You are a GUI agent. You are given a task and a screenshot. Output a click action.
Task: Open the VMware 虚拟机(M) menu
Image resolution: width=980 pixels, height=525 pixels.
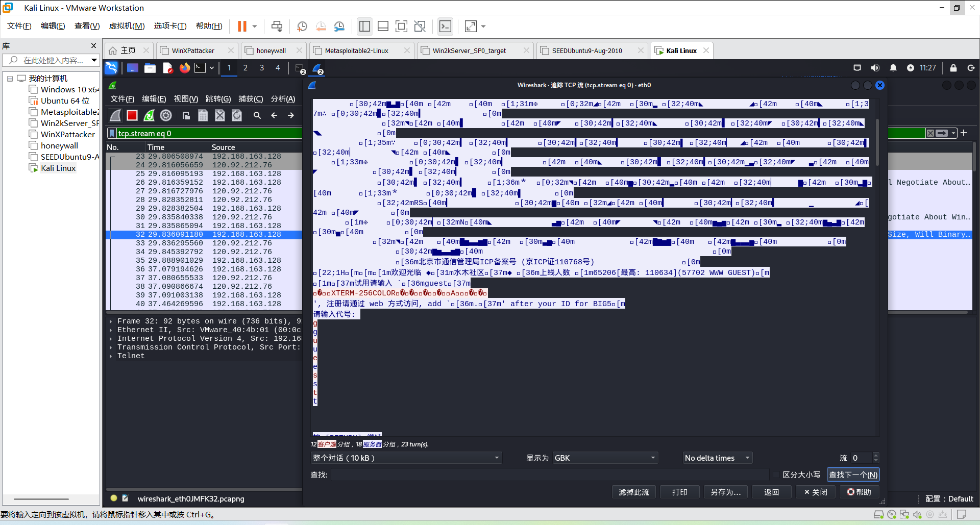[x=127, y=26]
